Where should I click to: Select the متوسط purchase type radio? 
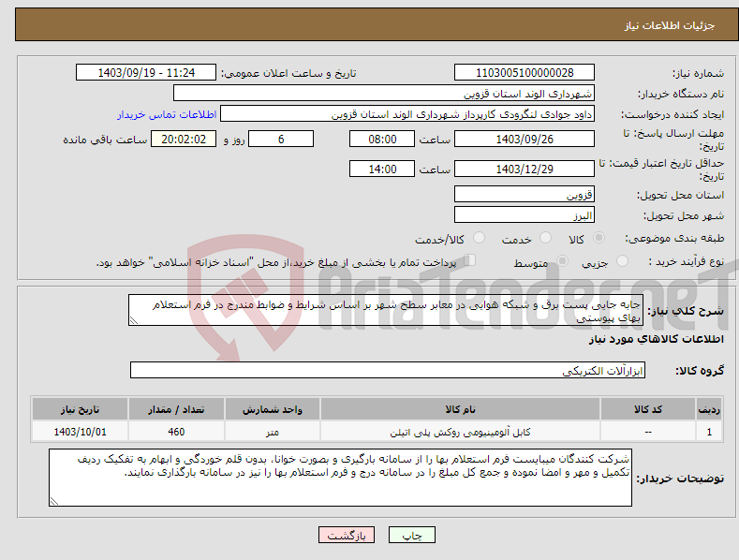(562, 260)
